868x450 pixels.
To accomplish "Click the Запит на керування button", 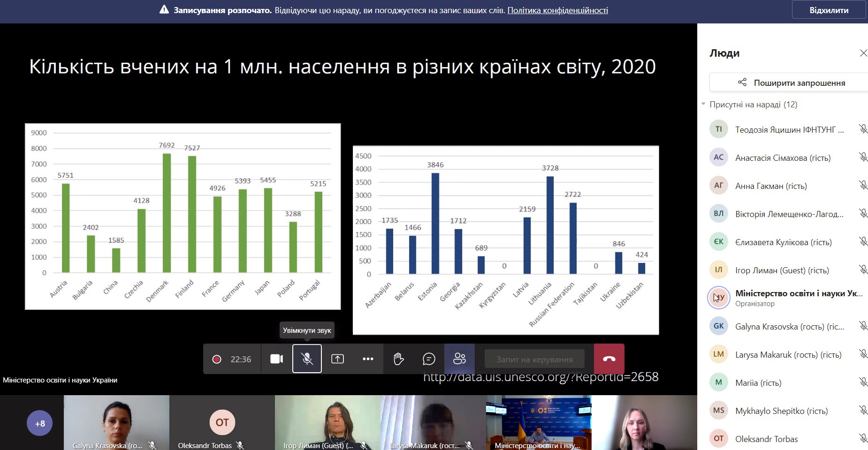I will 534,360.
